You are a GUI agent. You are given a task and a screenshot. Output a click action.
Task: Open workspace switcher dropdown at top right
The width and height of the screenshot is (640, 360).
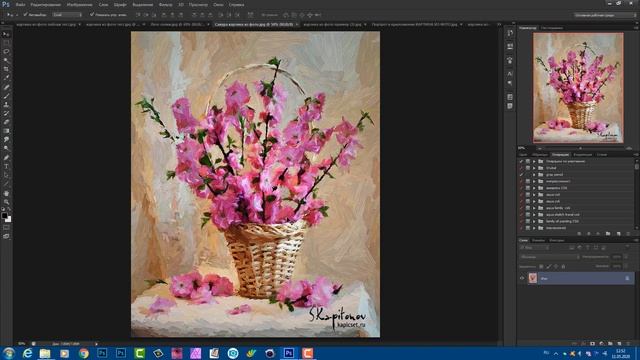605,15
